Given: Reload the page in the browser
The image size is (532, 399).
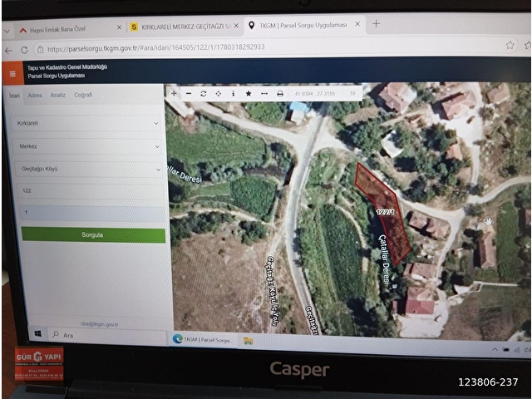Looking at the screenshot, I should (24, 50).
